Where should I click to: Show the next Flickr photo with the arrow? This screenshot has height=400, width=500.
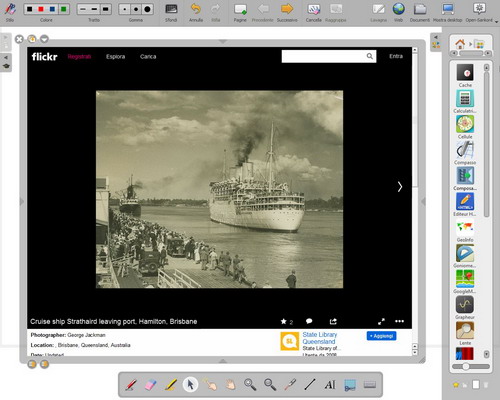coord(400,187)
